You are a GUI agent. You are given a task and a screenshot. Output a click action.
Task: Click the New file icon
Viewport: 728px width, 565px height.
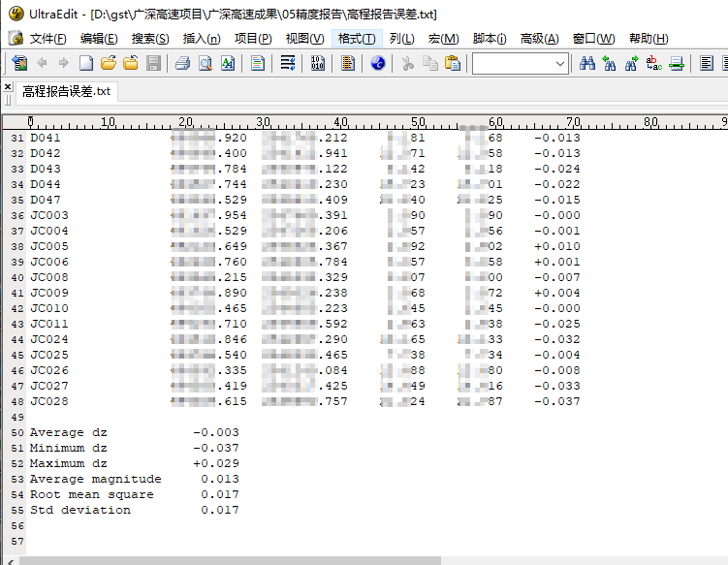86,64
